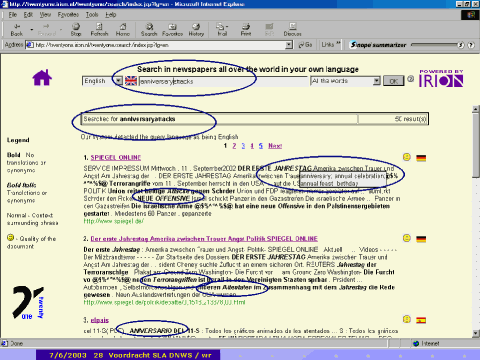The image size is (480, 360).
Task: Open the File menu
Action: (13, 15)
